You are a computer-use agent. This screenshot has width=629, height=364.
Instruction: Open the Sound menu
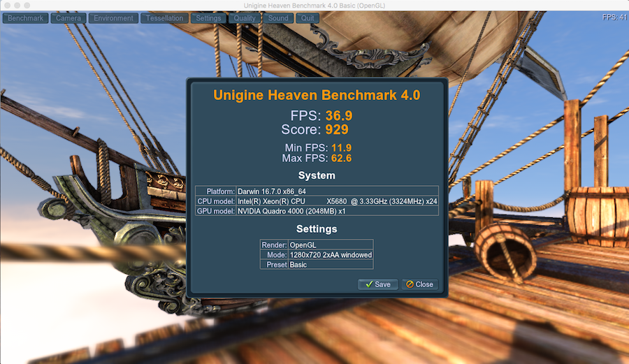278,18
